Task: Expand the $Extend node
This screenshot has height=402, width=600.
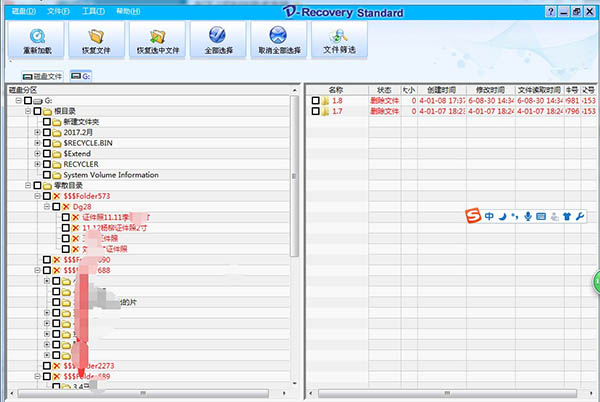Action: click(x=37, y=153)
